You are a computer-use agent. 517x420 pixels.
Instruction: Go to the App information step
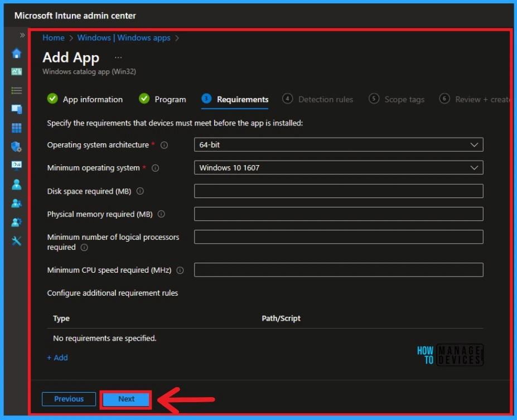coord(85,99)
